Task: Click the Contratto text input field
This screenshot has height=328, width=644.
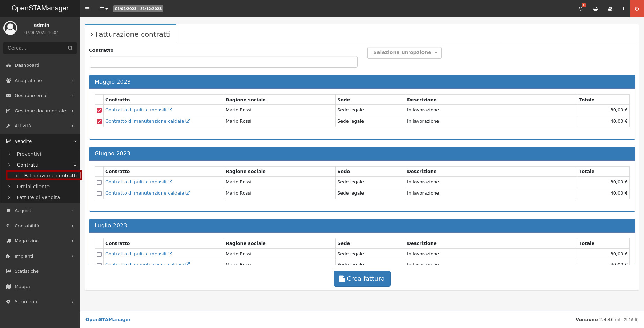Action: [x=223, y=62]
